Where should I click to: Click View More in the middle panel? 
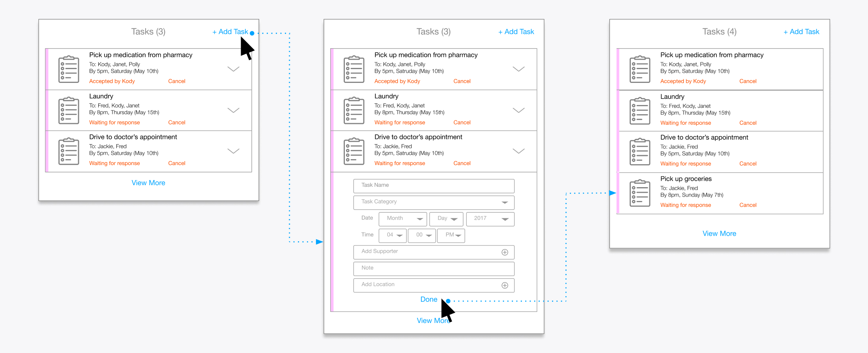(x=434, y=321)
